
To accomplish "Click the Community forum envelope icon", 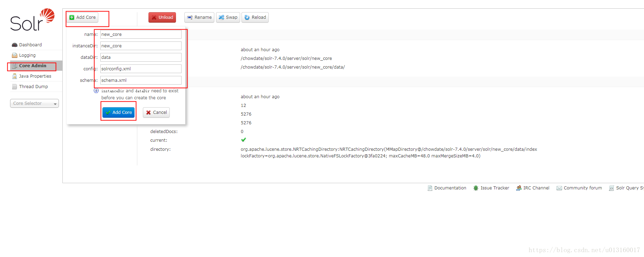I will pyautogui.click(x=559, y=188).
